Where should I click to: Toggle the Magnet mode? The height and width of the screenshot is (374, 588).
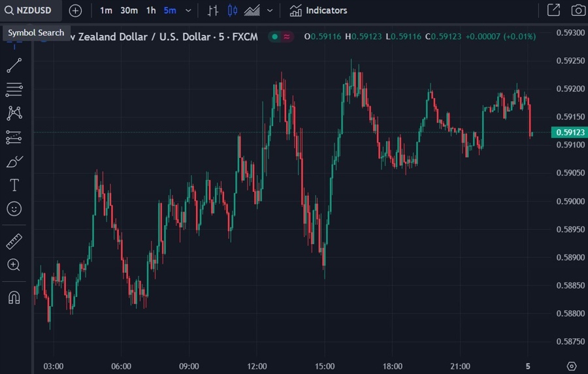pos(14,298)
